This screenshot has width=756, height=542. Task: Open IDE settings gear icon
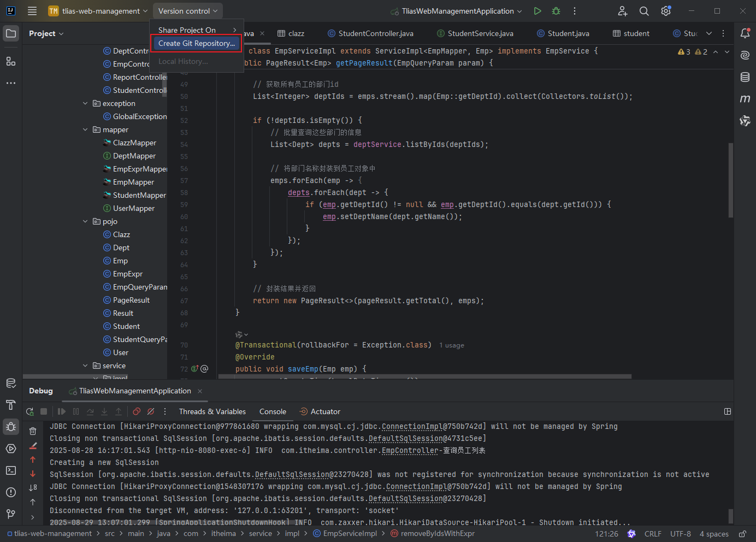[666, 11]
